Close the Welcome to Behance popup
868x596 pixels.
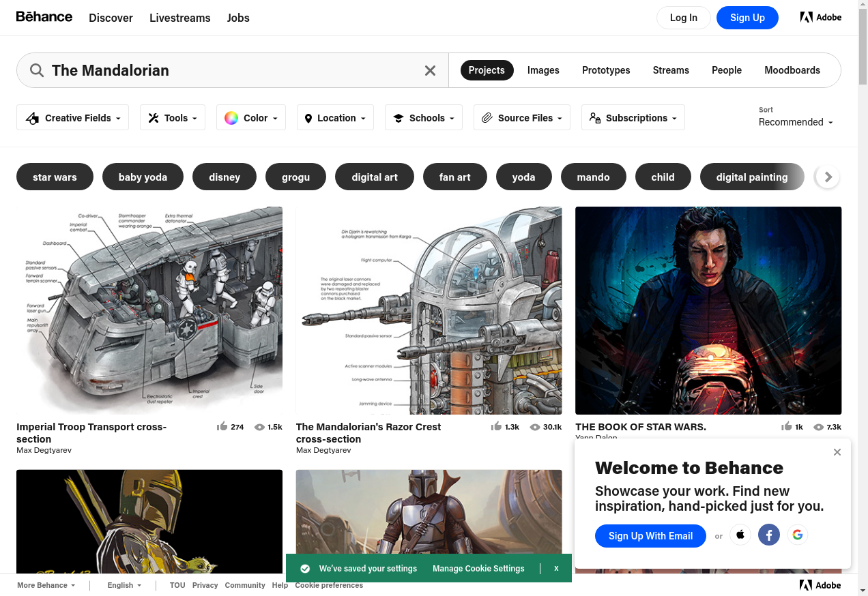click(837, 452)
